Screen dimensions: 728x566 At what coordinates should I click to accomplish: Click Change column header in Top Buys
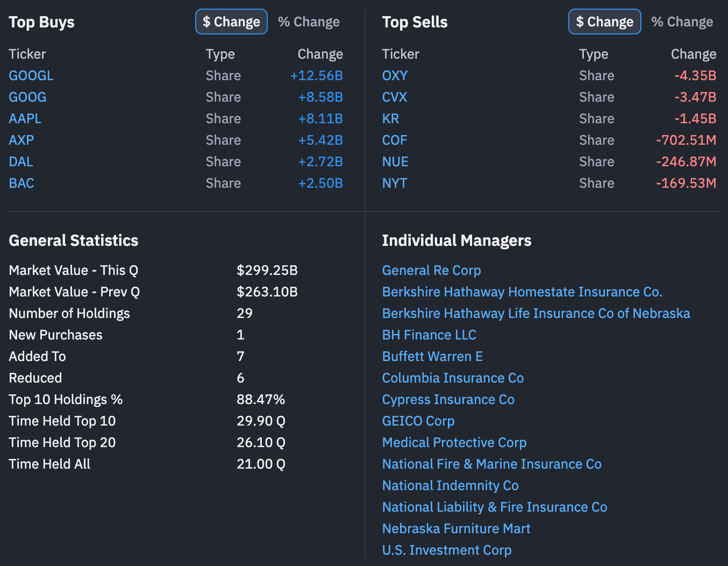(320, 54)
